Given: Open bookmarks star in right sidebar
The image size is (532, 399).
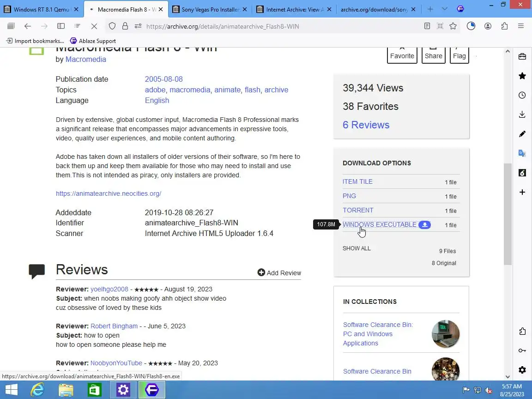Looking at the screenshot, I should click(x=522, y=76).
